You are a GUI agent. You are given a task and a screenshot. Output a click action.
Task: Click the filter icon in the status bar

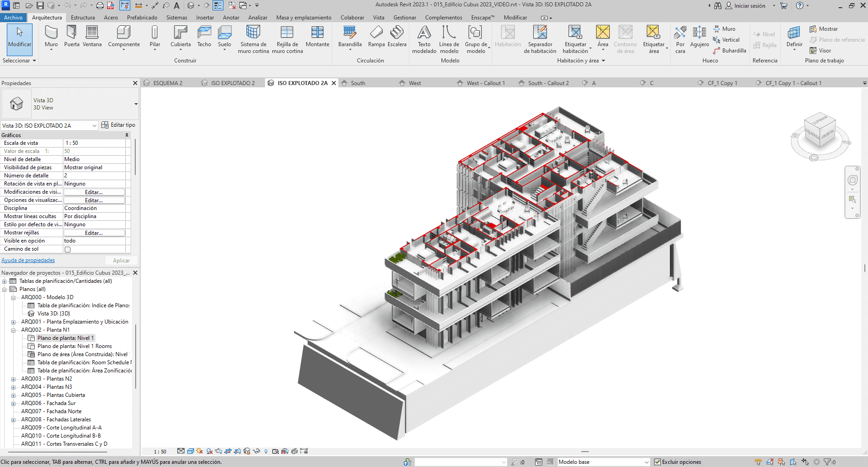830,462
